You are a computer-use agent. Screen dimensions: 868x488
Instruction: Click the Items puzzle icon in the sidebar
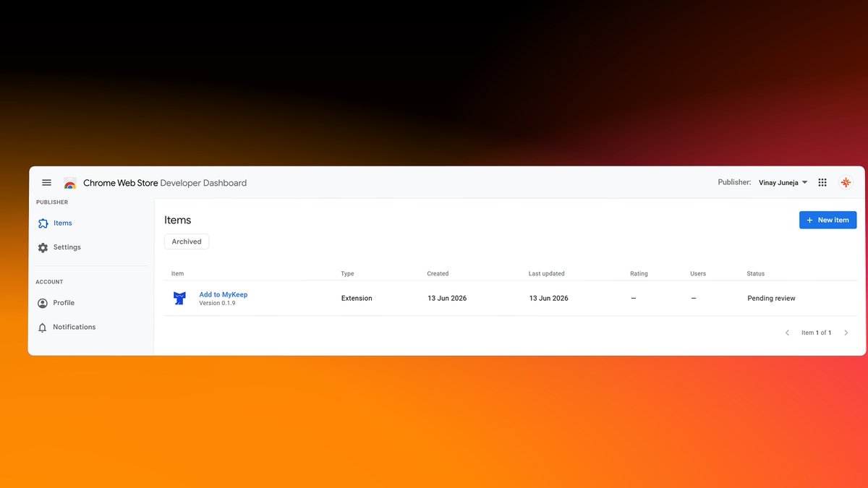(43, 223)
